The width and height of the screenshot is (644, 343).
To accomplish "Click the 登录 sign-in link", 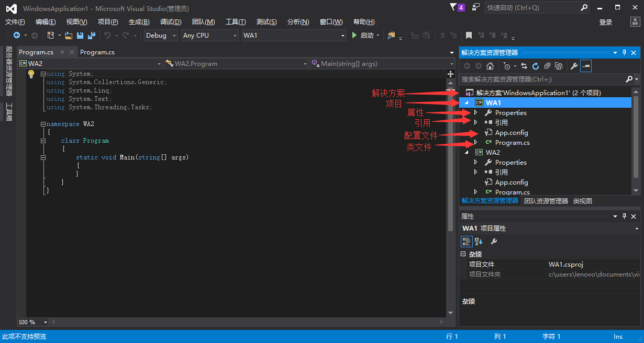I will [606, 22].
